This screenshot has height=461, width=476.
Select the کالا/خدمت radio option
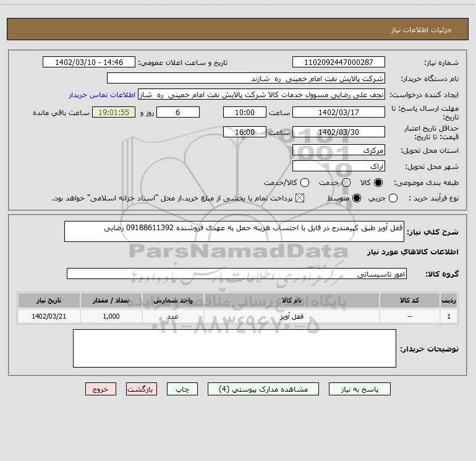[305, 183]
